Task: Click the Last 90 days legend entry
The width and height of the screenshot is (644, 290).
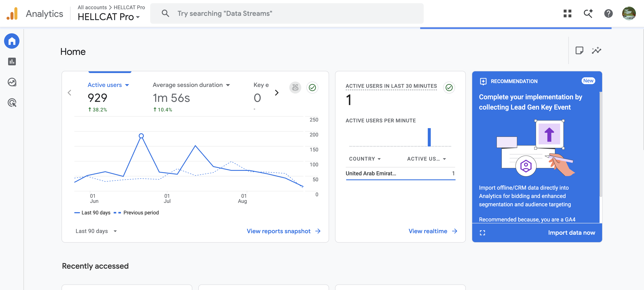Action: click(x=92, y=212)
